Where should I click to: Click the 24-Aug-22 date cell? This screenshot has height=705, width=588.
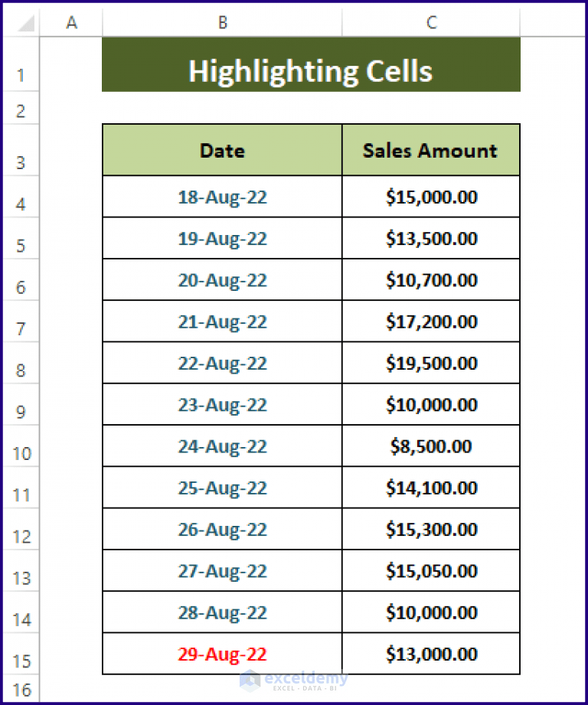[x=221, y=446]
